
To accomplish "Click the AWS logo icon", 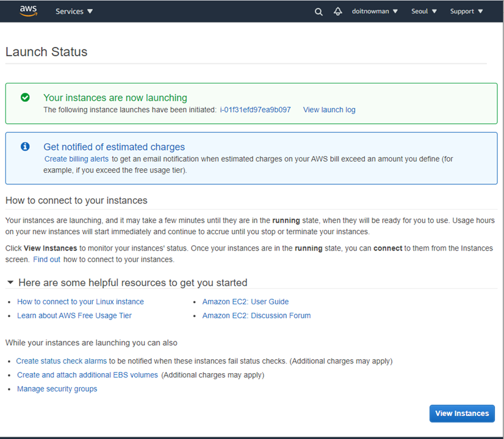I will click(x=28, y=11).
